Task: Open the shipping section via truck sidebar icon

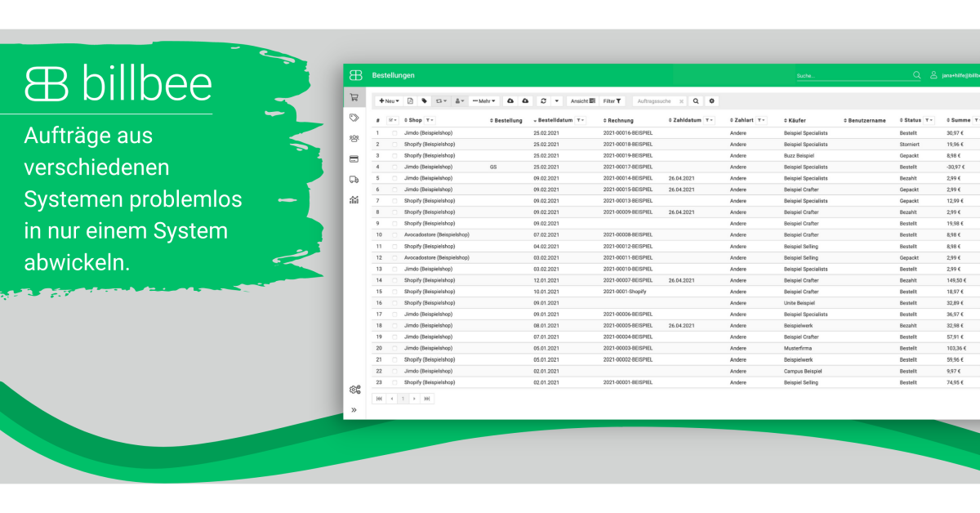Action: pos(354,179)
